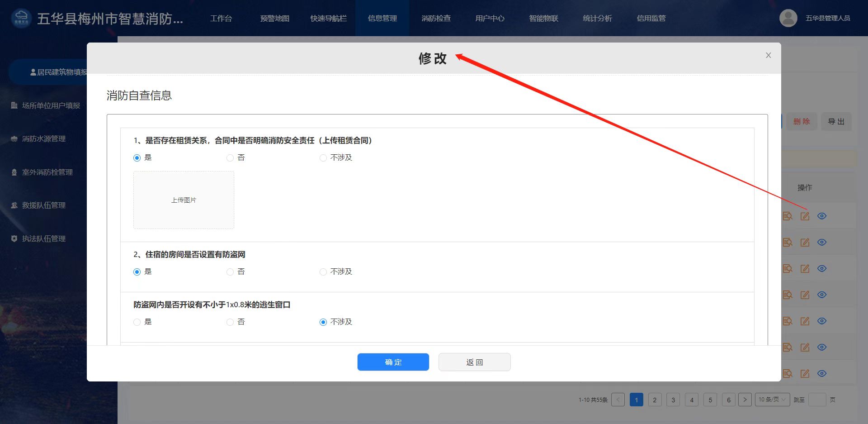This screenshot has height=424, width=868.
Task: Close the 修改 dialog with the X
Action: (768, 55)
